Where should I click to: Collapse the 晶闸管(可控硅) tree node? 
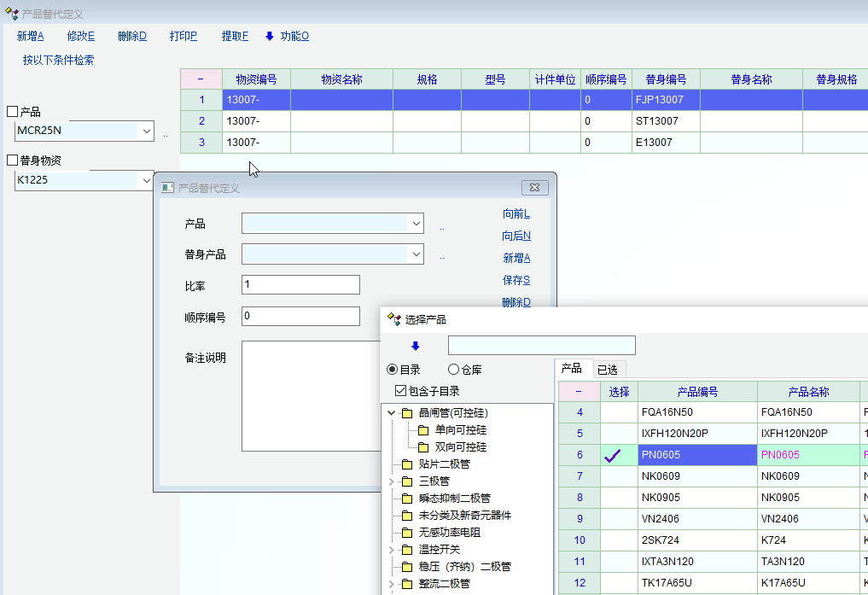(x=392, y=413)
